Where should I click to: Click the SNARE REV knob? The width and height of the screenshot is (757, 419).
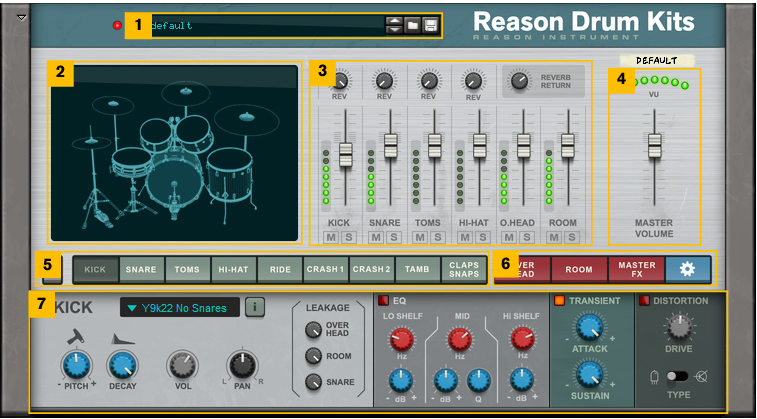(x=385, y=80)
